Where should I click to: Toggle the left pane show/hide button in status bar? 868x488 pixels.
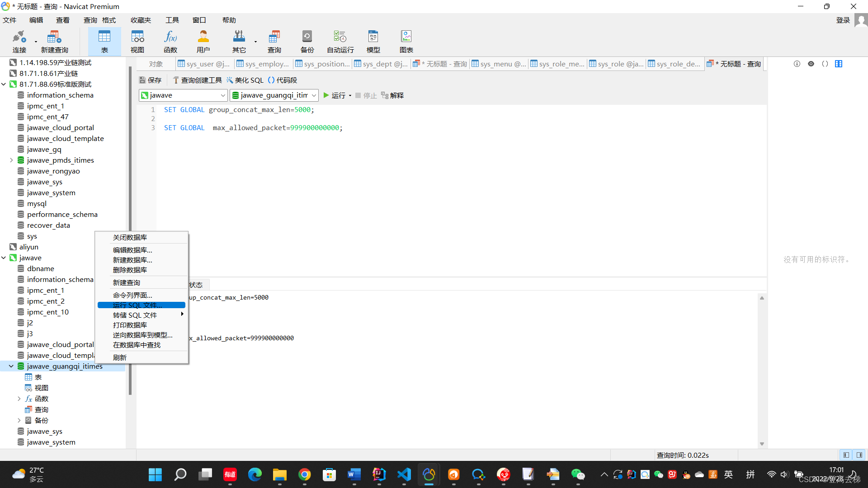point(846,455)
